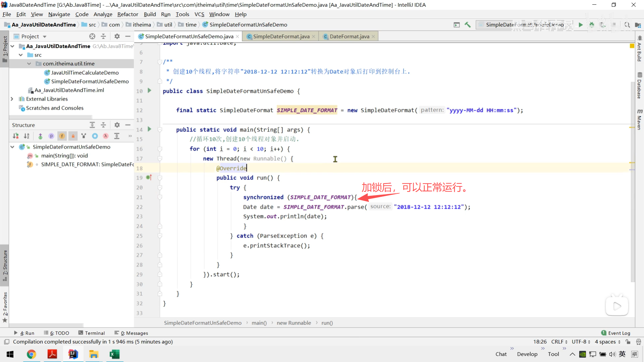Open the Refactor menu
Viewport: 644px width, 362px height.
pos(127,14)
